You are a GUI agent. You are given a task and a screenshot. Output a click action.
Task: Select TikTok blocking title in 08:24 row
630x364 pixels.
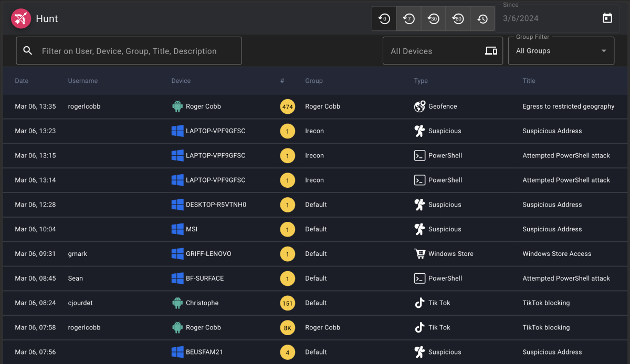point(546,303)
